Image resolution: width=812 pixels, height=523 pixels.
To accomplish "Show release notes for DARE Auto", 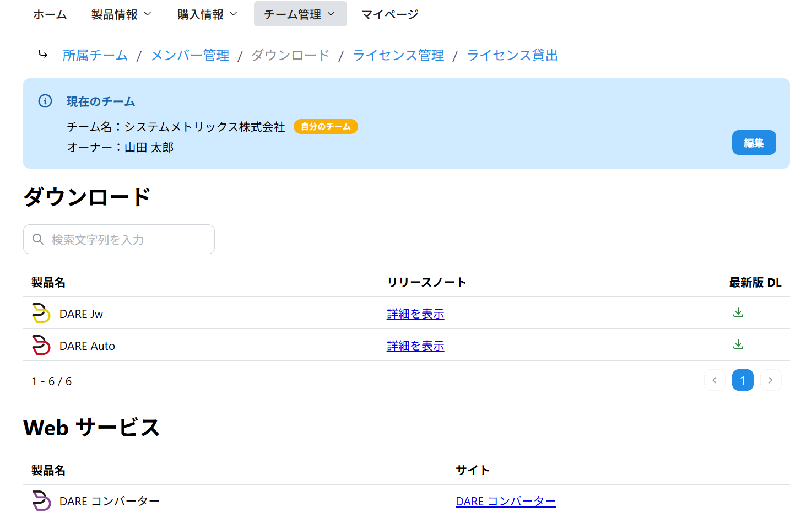I will [x=415, y=346].
